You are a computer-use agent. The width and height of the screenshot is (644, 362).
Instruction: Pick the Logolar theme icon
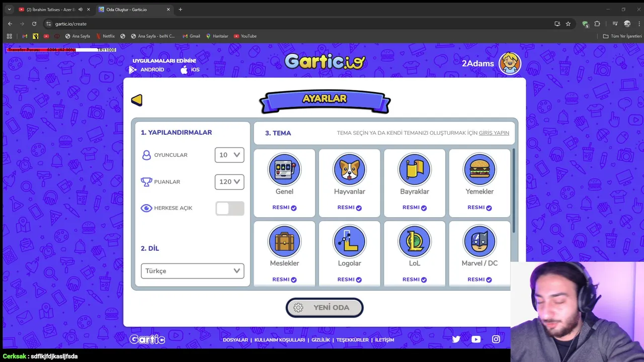tap(349, 241)
